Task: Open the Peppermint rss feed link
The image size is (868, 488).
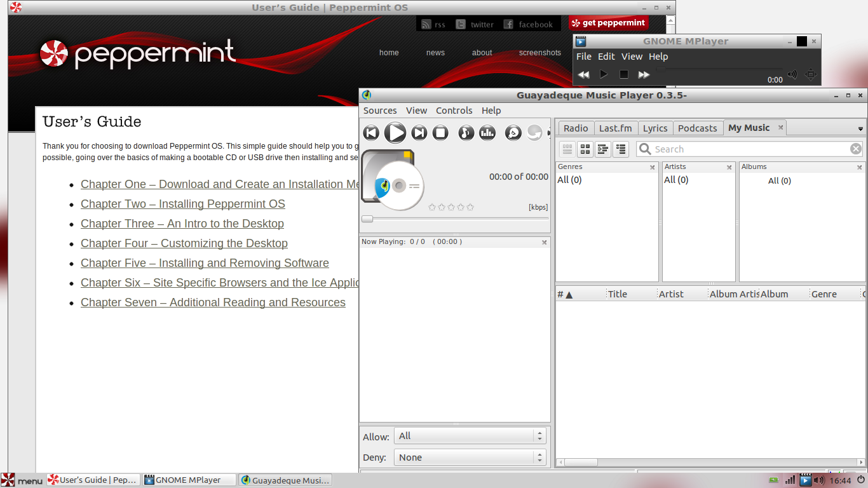Action: [433, 24]
